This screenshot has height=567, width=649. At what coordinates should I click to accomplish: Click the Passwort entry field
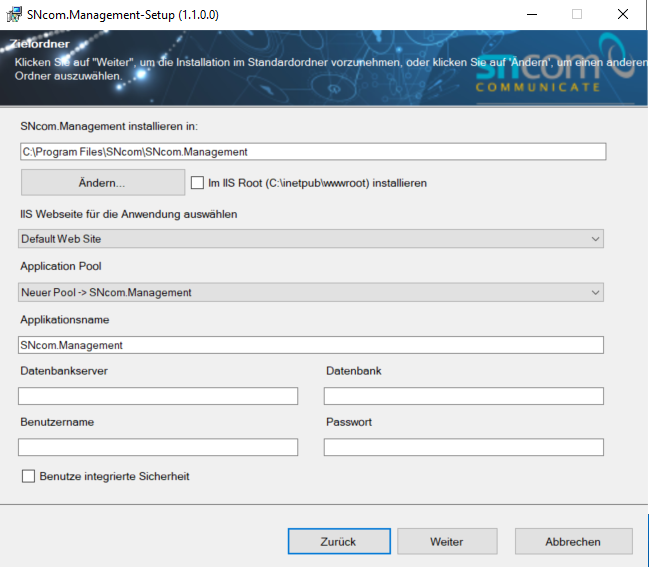[x=464, y=447]
